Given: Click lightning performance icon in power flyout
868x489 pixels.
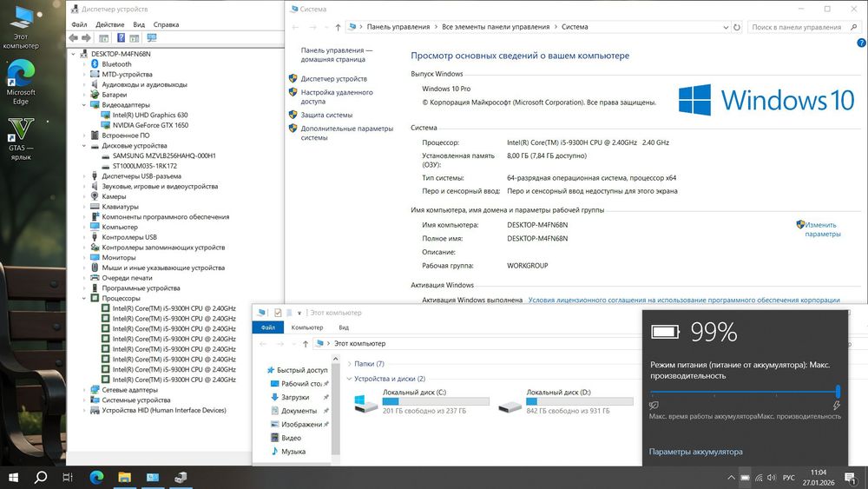Looking at the screenshot, I should point(837,406).
